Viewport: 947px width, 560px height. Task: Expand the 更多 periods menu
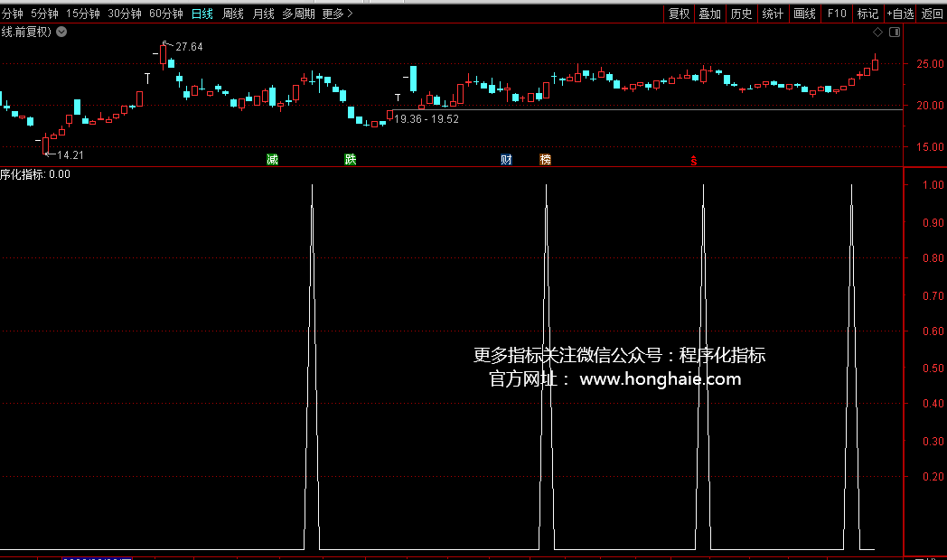point(337,14)
